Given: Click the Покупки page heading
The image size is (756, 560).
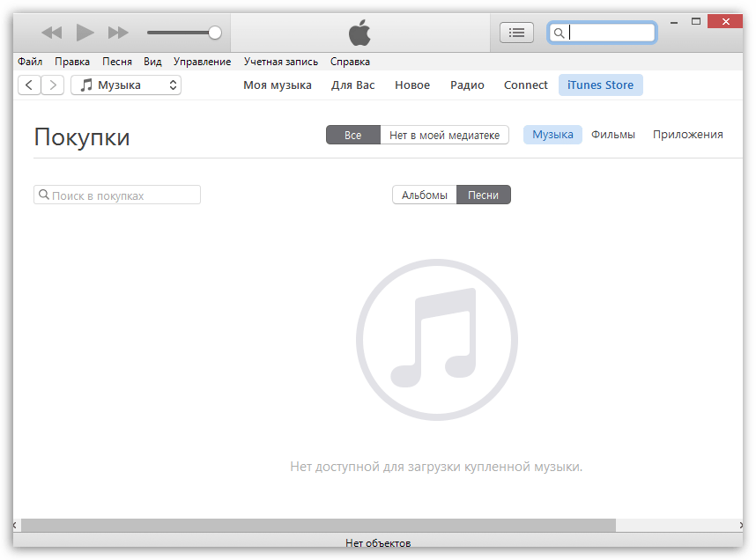Looking at the screenshot, I should (x=82, y=137).
